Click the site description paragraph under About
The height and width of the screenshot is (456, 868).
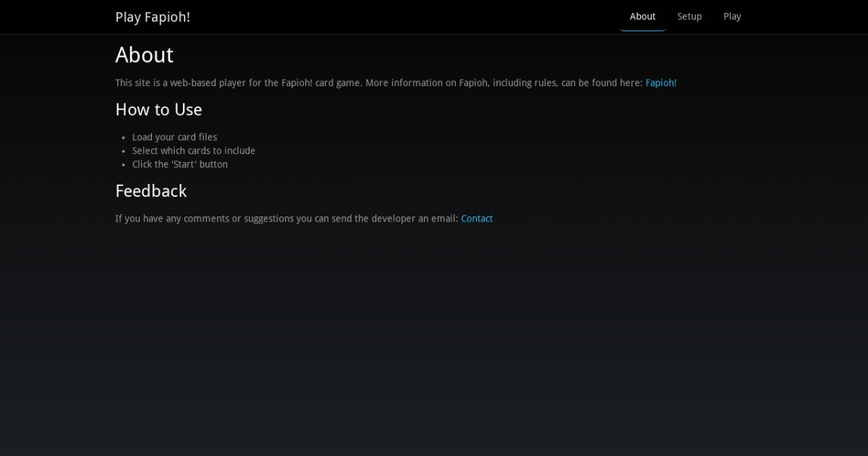pyautogui.click(x=376, y=83)
